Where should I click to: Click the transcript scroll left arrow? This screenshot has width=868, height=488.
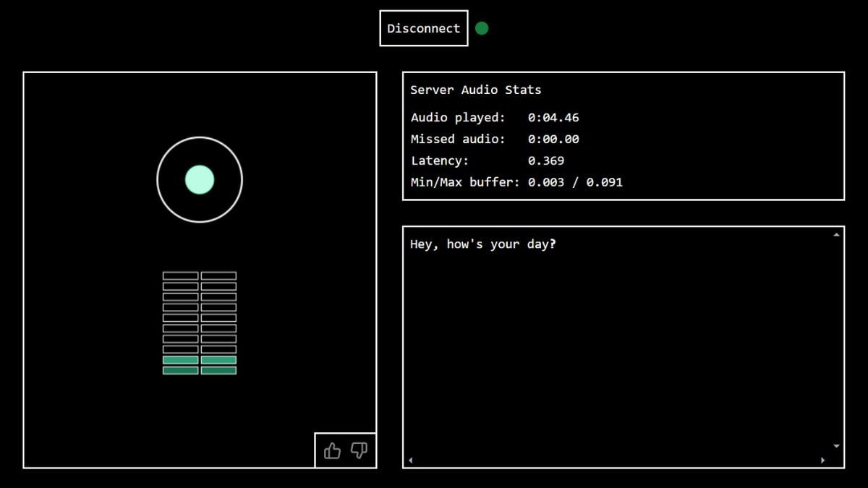410,460
